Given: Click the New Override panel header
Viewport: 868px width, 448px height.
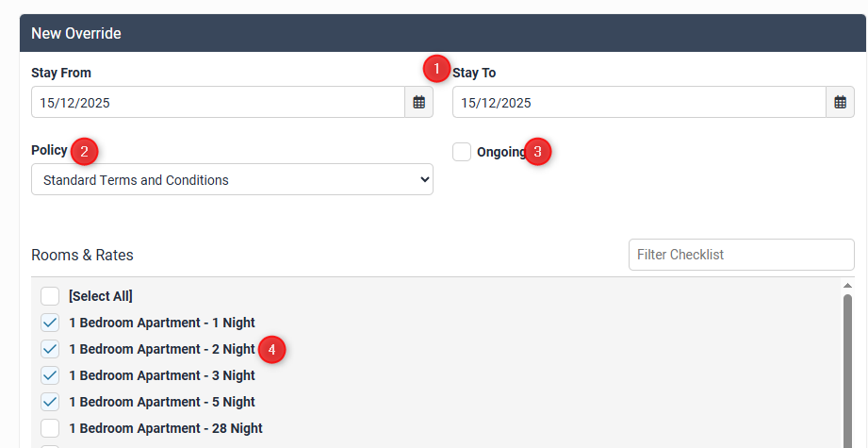Looking at the screenshot, I should [x=443, y=33].
